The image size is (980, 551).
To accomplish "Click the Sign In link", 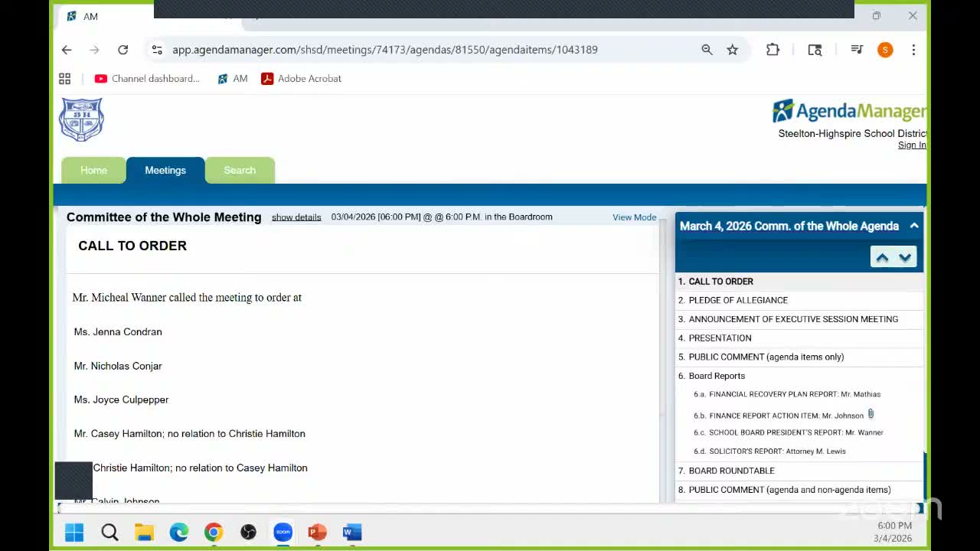I will pos(912,145).
